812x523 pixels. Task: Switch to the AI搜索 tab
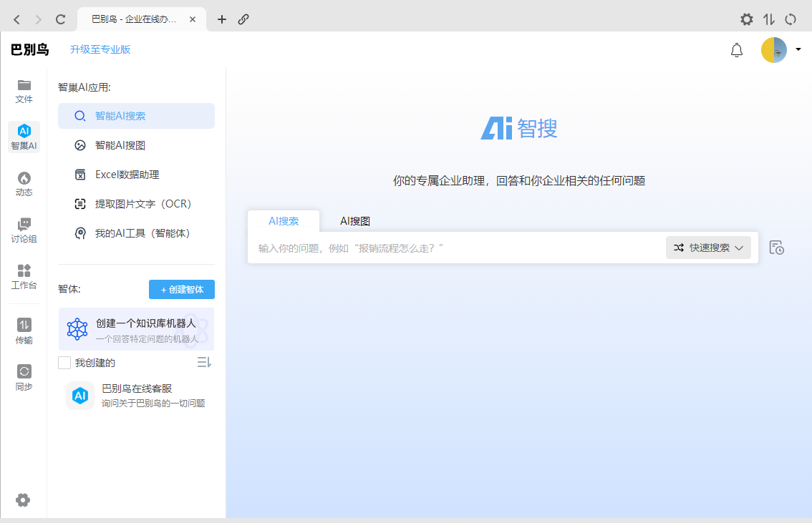(x=284, y=221)
